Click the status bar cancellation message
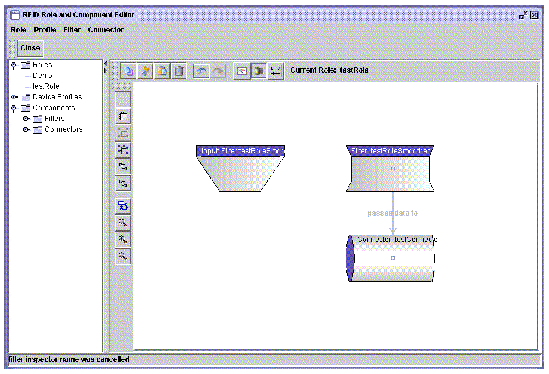This screenshot has width=549, height=374. point(69,360)
